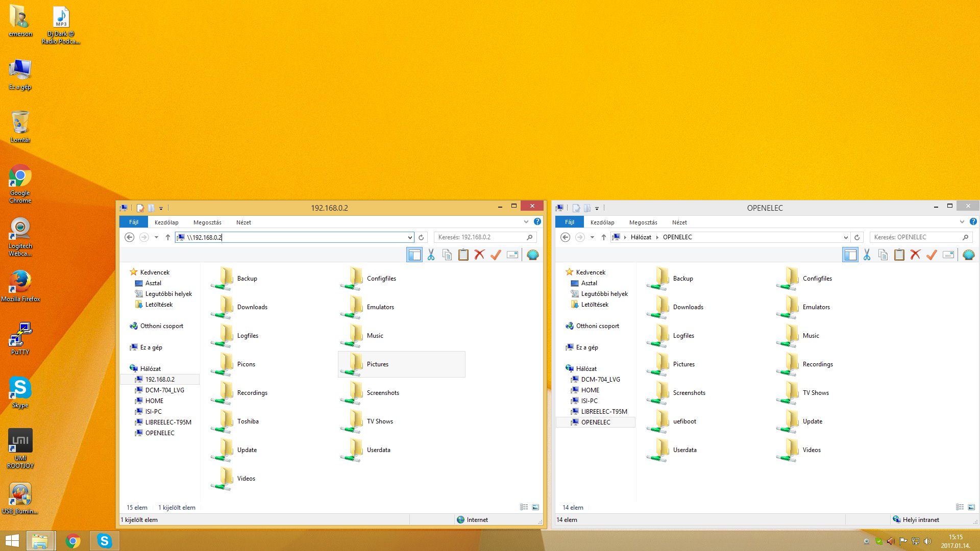The width and height of the screenshot is (980, 551).
Task: Click Refresh button in OPENELEC window
Action: (x=857, y=237)
